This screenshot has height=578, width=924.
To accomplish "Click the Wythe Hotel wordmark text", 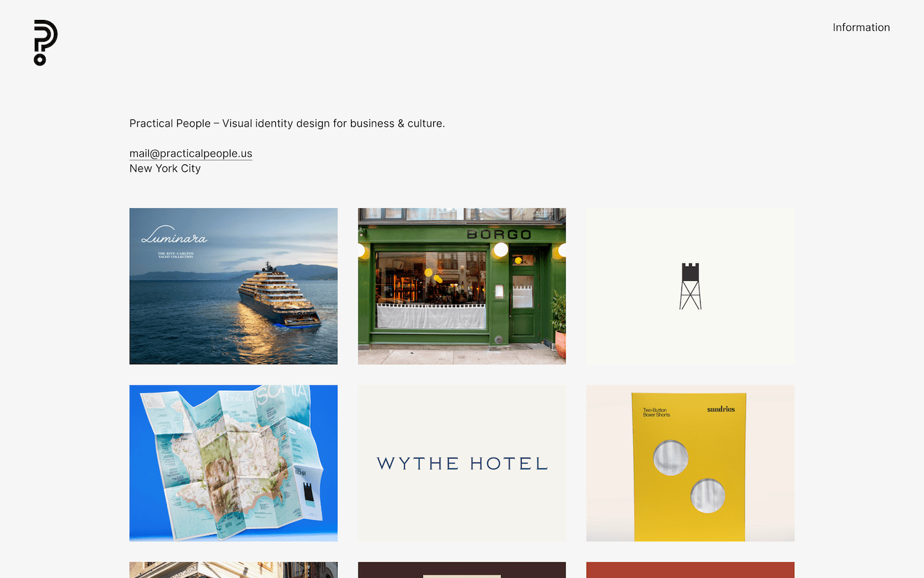I will [x=462, y=464].
